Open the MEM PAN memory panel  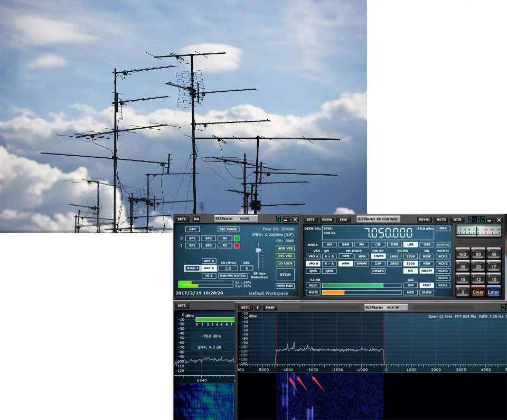pos(285,286)
